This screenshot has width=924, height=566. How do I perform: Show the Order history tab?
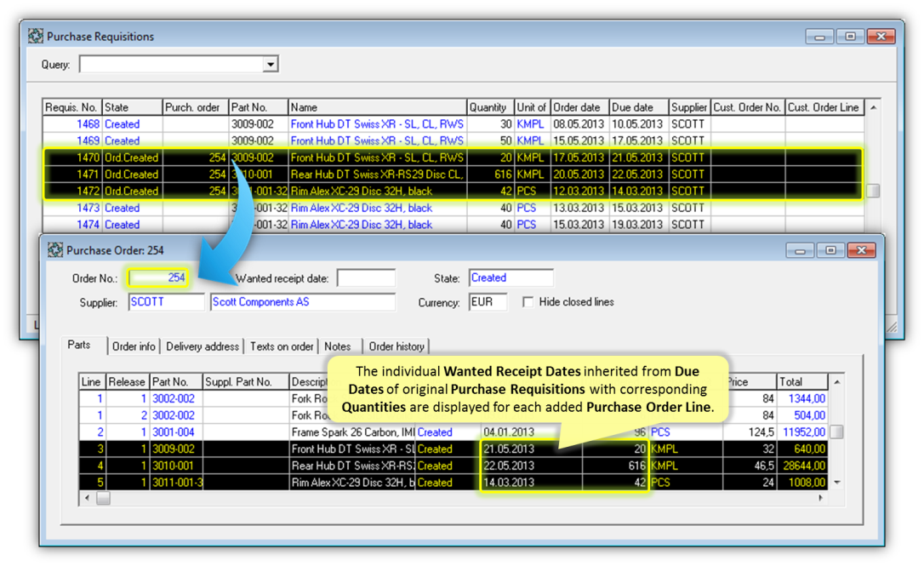coord(396,346)
